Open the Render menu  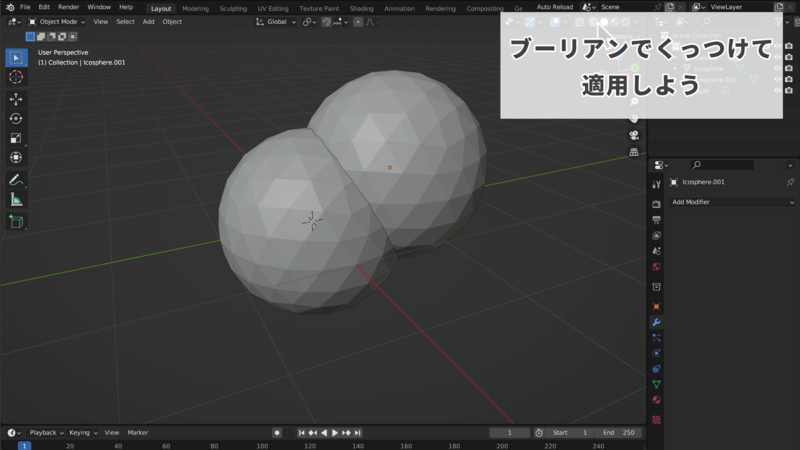point(68,7)
